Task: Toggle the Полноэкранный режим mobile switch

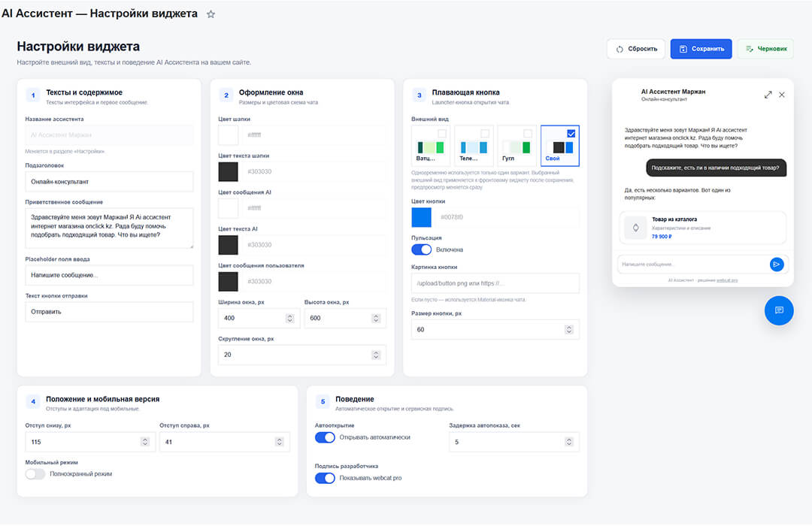Action: [35, 473]
